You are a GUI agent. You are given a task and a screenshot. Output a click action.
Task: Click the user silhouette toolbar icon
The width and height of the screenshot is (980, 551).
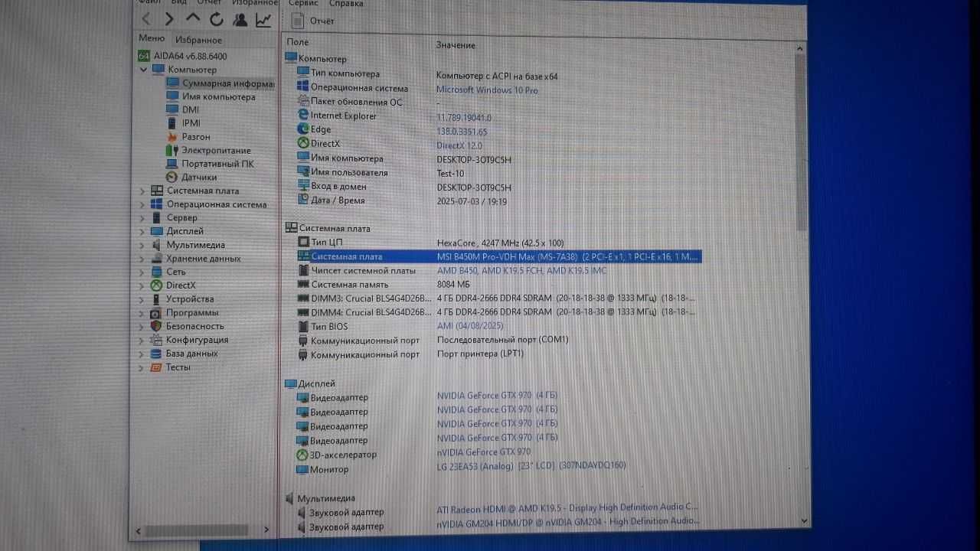[x=240, y=20]
